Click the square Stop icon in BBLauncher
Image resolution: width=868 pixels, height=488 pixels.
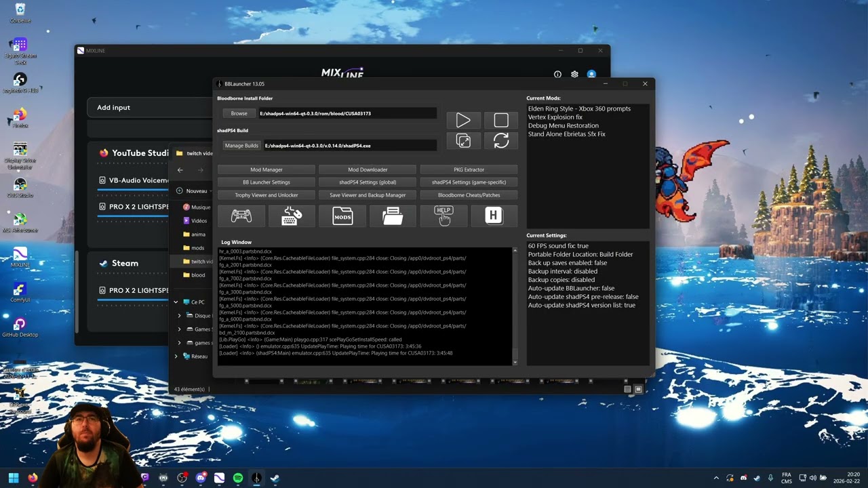point(501,121)
